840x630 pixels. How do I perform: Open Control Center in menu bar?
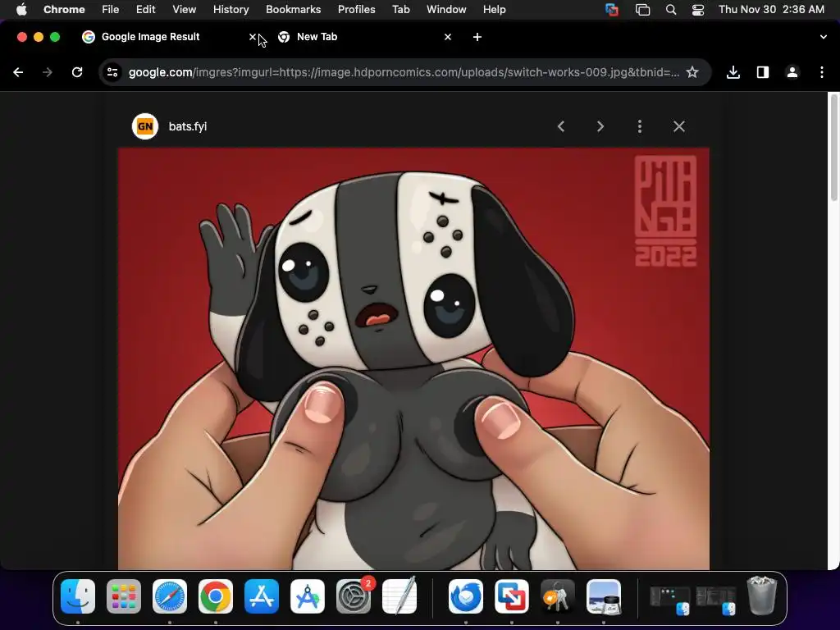click(x=697, y=10)
